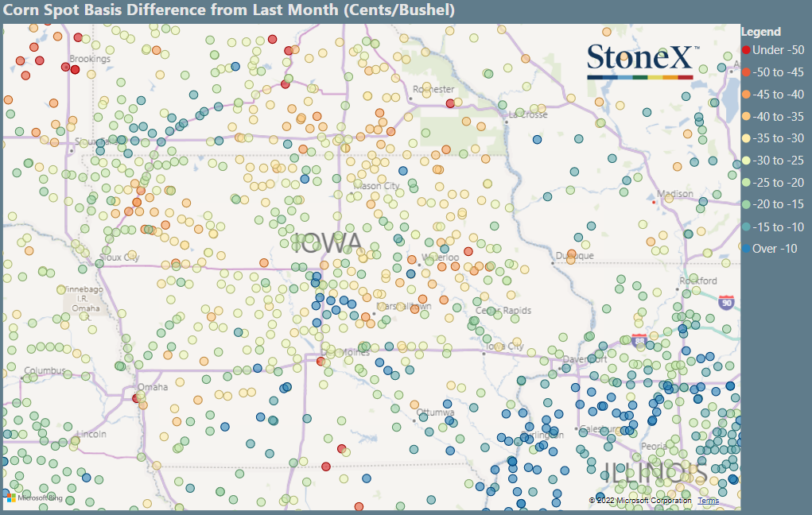Click the Brookings city label
This screenshot has width=812, height=515.
90,59
